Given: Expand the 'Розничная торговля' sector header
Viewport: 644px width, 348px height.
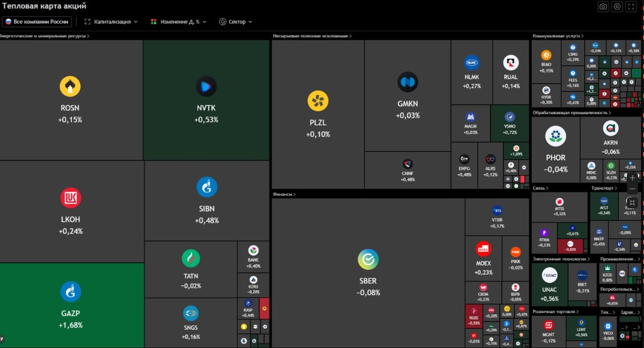Looking at the screenshot, I should pyautogui.click(x=556, y=312).
